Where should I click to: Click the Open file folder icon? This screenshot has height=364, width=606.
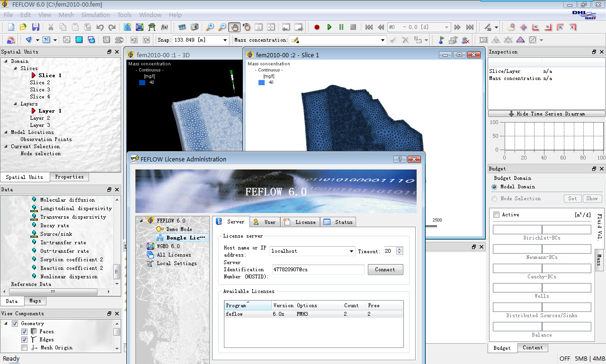(23, 27)
